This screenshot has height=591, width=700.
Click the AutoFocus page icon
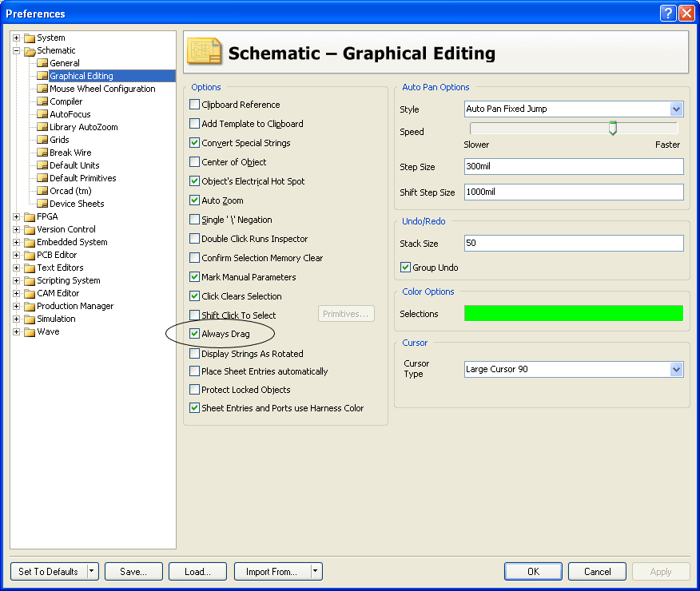tap(42, 114)
